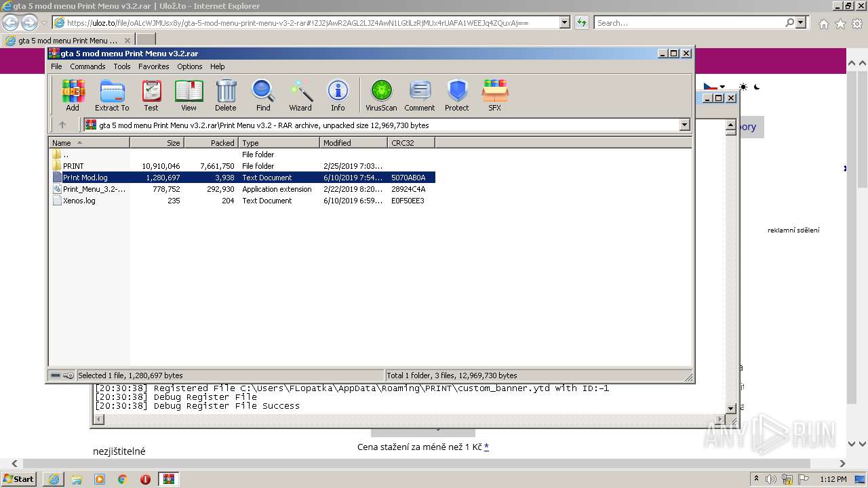The width and height of the screenshot is (868, 488).
Task: Click the key icon in WinRAR status bar
Action: click(x=68, y=375)
